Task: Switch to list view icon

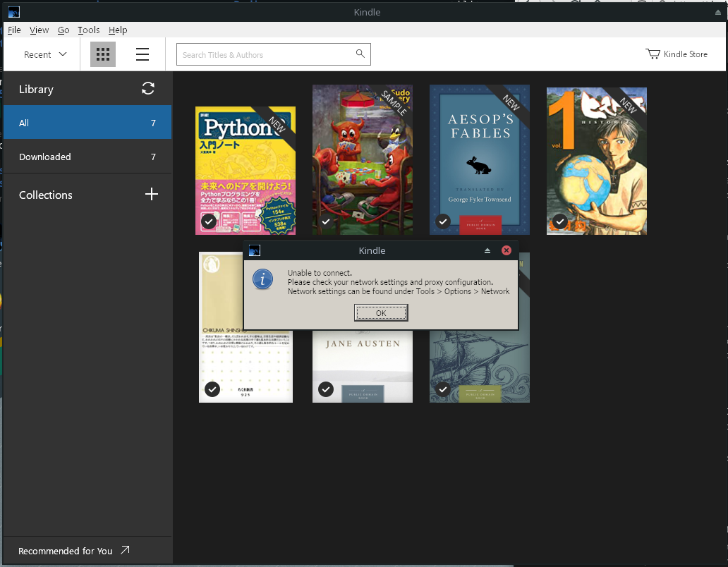Action: point(142,54)
